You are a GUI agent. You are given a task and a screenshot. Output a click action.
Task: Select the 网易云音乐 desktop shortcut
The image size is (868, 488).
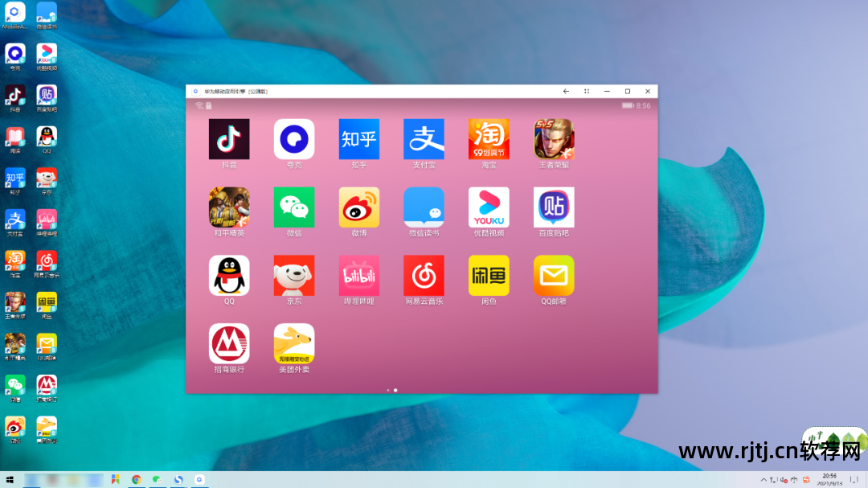tap(47, 265)
